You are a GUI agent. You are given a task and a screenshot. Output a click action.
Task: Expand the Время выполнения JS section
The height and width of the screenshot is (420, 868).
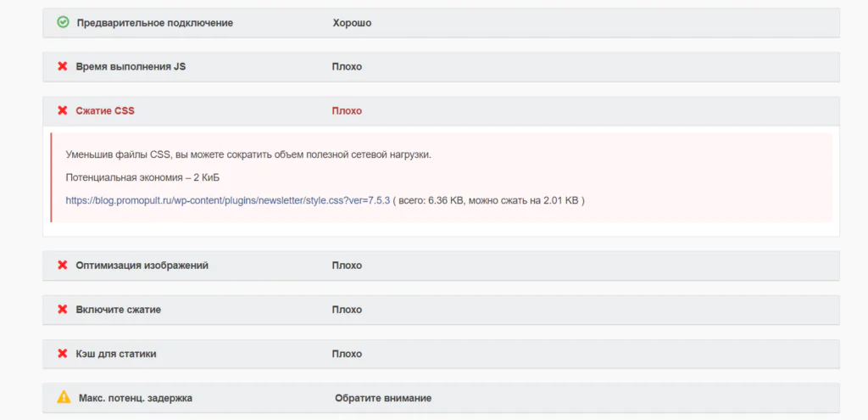pyautogui.click(x=441, y=67)
